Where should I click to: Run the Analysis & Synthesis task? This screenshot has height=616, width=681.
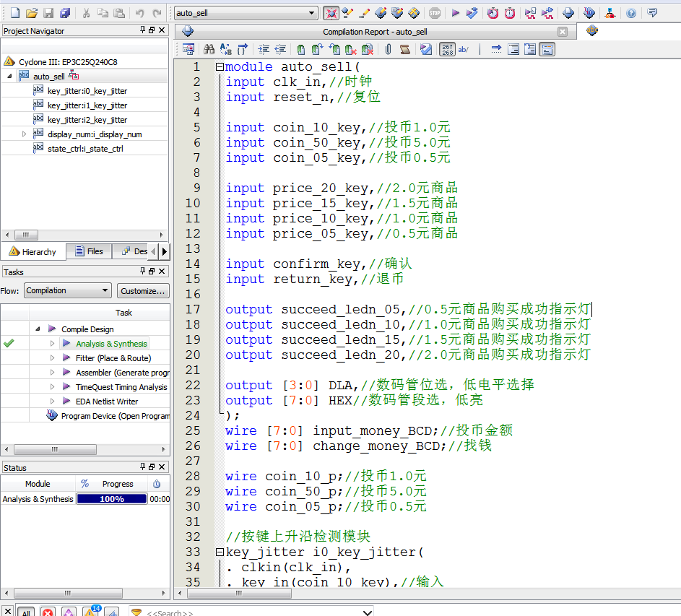(111, 344)
